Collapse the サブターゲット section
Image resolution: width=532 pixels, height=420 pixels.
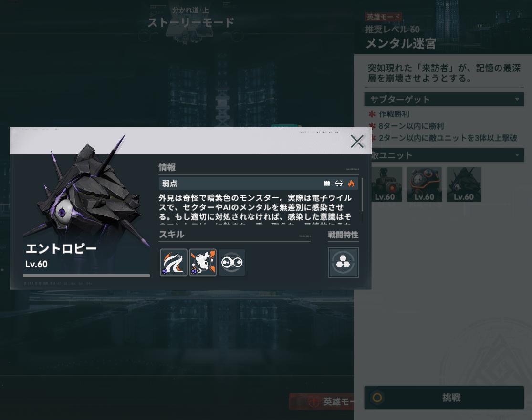(517, 100)
